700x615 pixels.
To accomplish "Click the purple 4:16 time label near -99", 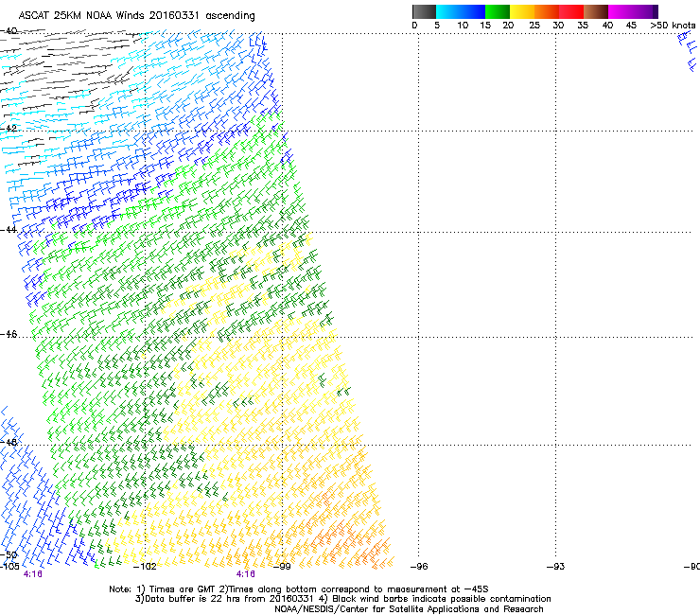I will pyautogui.click(x=246, y=574).
